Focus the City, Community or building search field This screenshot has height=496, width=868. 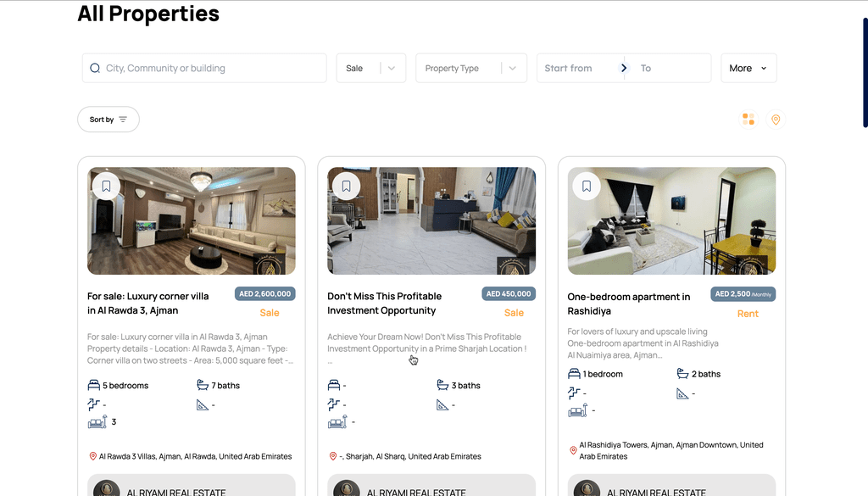(x=204, y=68)
